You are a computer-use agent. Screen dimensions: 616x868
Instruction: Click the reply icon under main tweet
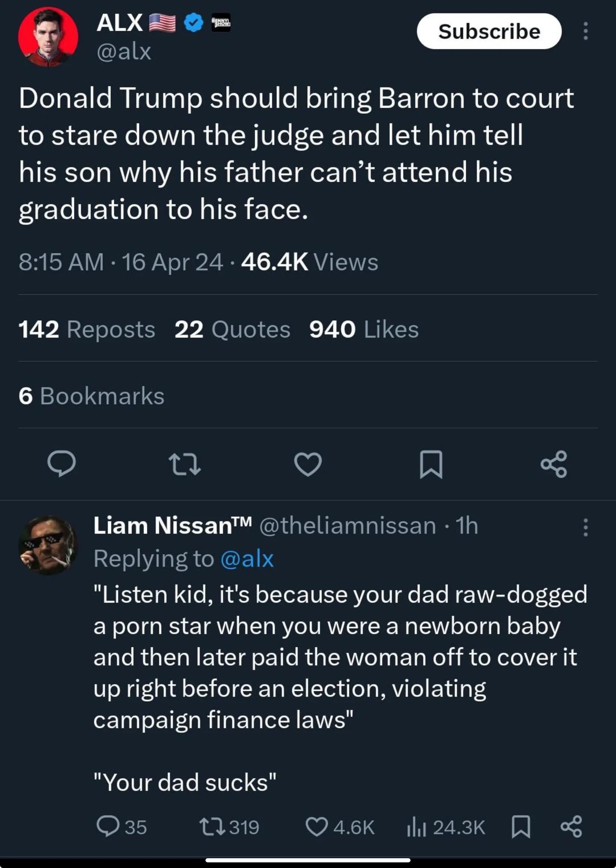[62, 464]
